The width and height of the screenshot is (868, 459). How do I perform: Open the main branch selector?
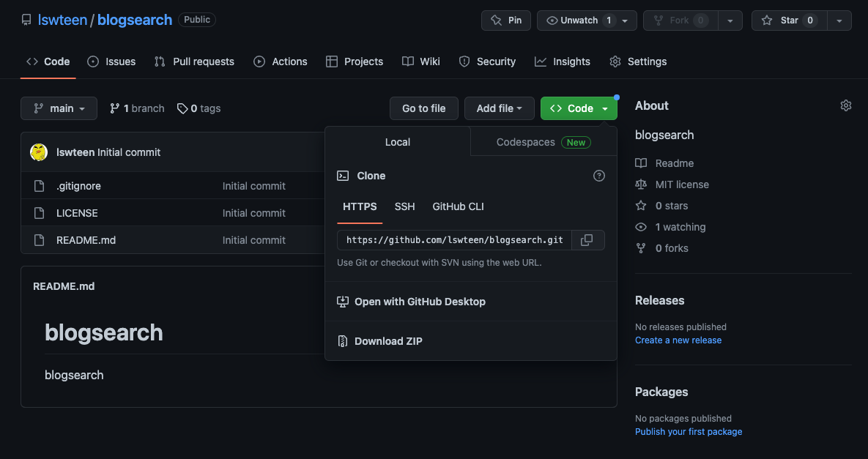click(59, 108)
